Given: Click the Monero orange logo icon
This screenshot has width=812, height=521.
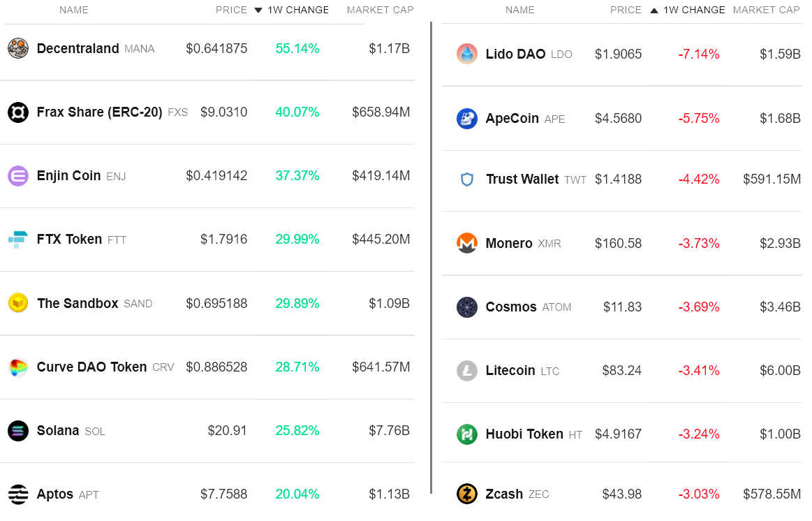Looking at the screenshot, I should [466, 243].
